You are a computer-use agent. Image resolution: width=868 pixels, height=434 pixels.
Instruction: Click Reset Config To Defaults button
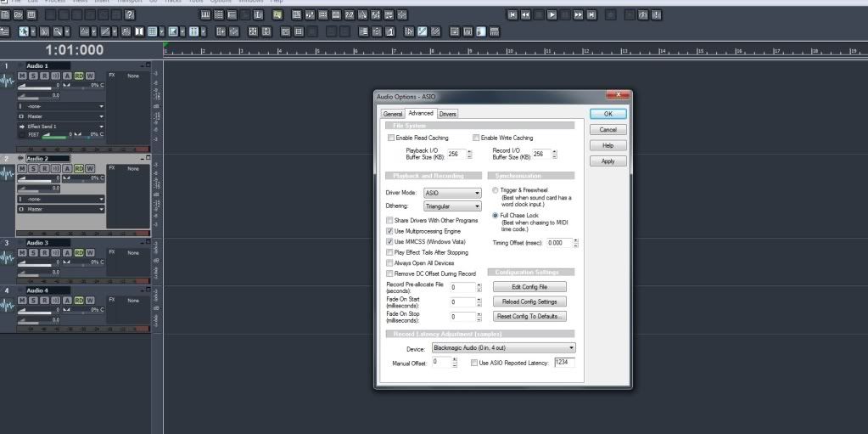pyautogui.click(x=529, y=316)
